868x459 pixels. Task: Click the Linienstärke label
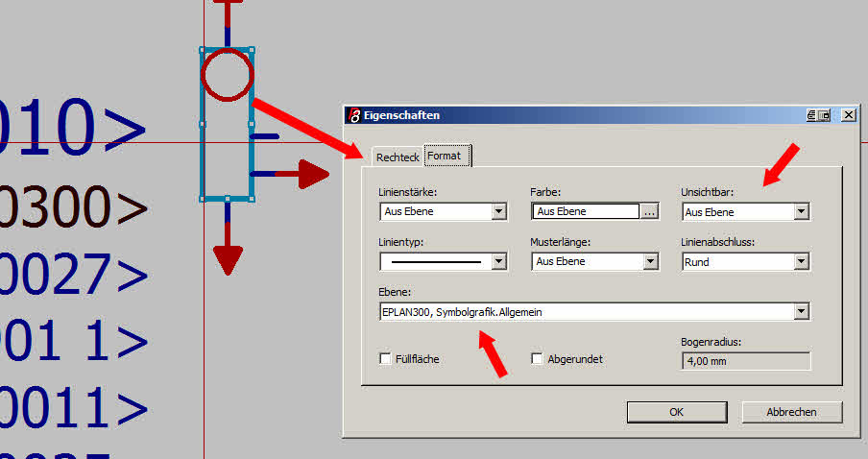coord(408,192)
